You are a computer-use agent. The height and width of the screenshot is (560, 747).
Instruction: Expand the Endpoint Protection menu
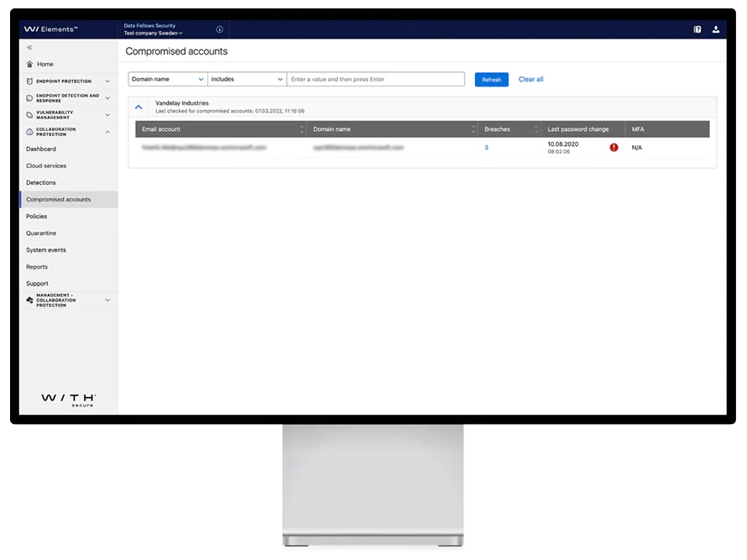pos(107,81)
